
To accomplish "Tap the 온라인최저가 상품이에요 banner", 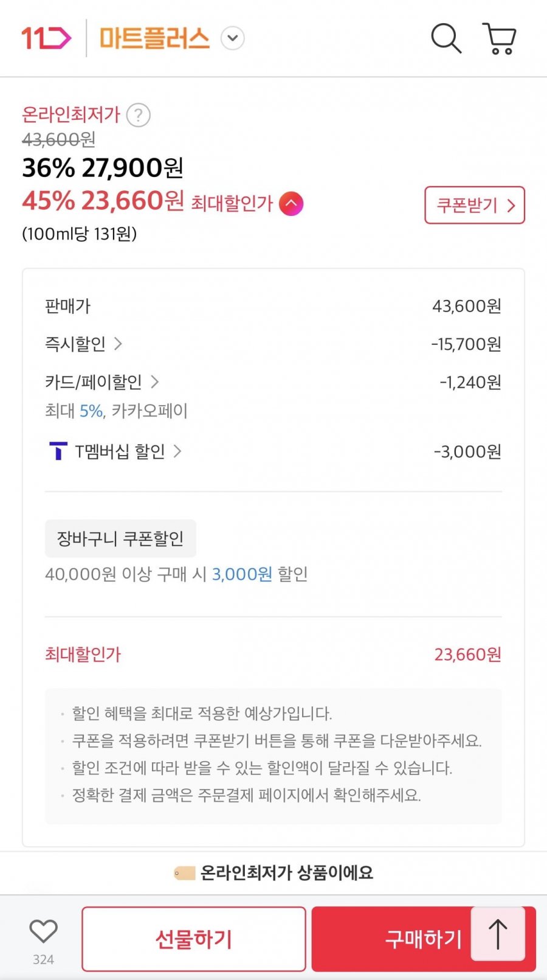I will coord(286,873).
